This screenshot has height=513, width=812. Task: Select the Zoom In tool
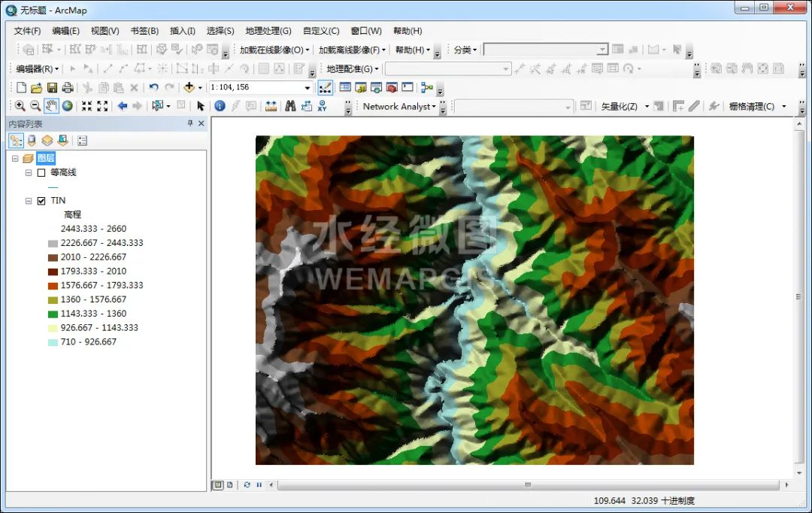click(x=20, y=106)
